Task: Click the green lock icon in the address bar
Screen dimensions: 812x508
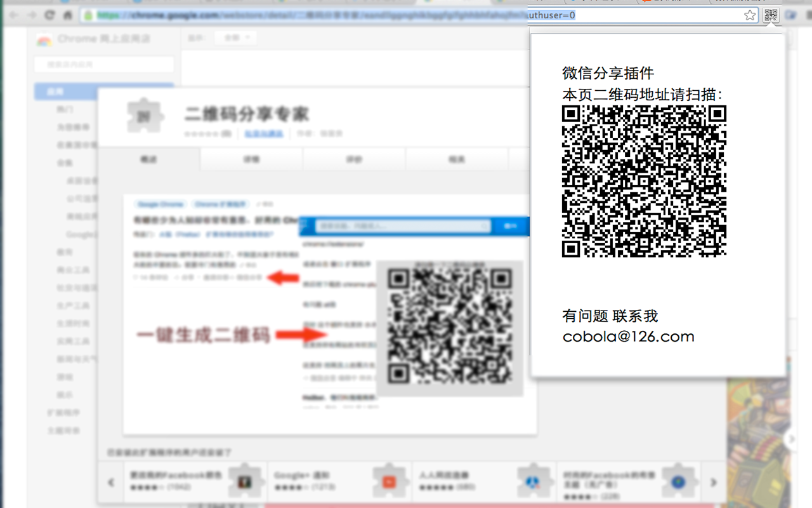Action: tap(89, 15)
